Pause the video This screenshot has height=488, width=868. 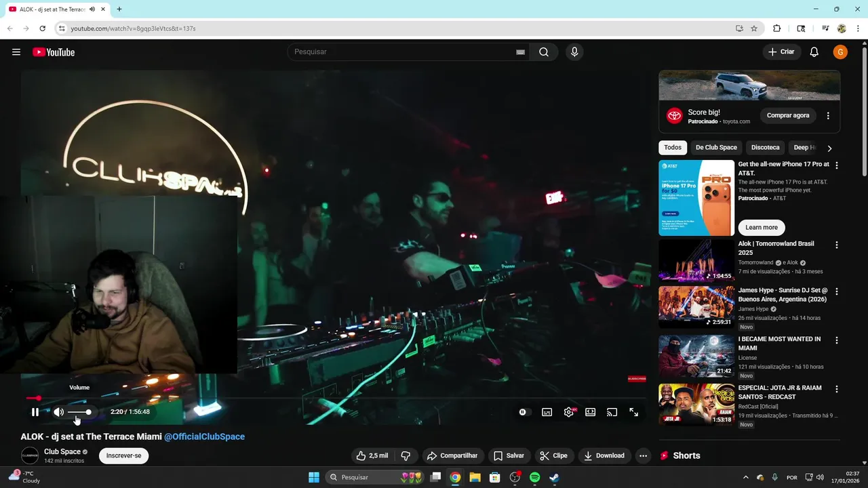pyautogui.click(x=35, y=412)
